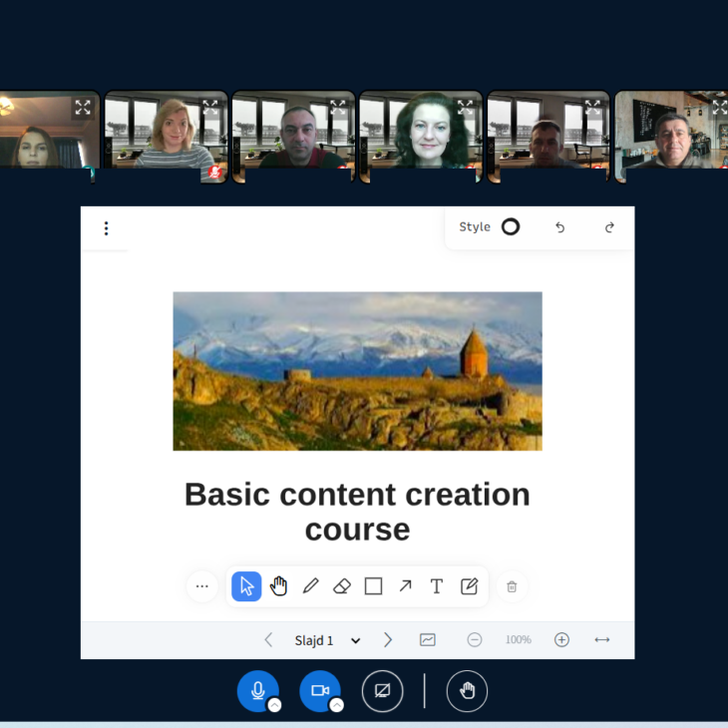Expand audio options chevron beside microphone
Viewport: 728px width, 728px height.
click(x=274, y=705)
